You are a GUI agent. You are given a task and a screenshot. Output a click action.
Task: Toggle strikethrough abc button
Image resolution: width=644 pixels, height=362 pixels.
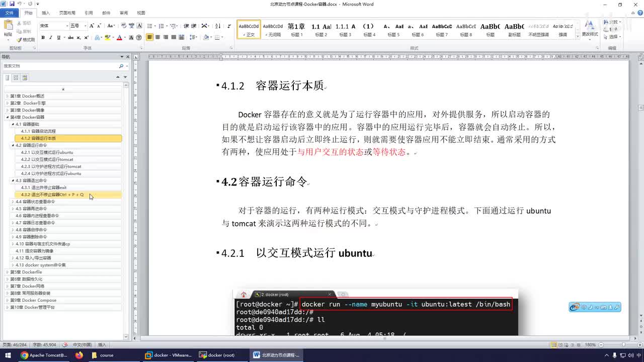(71, 37)
